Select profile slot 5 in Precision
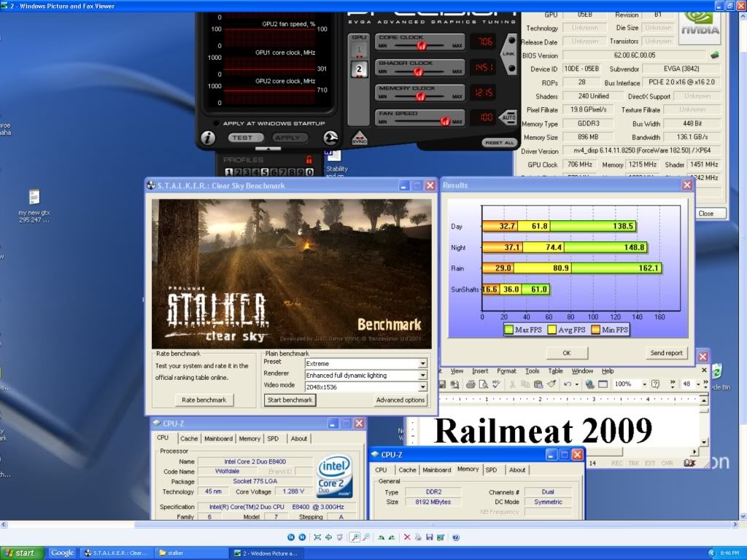The width and height of the screenshot is (747, 560). pyautogui.click(x=265, y=172)
